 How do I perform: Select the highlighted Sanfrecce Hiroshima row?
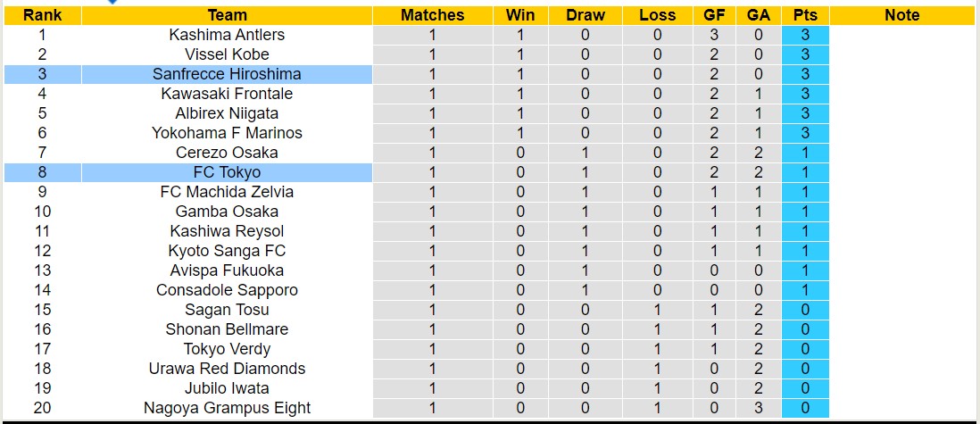tap(227, 74)
